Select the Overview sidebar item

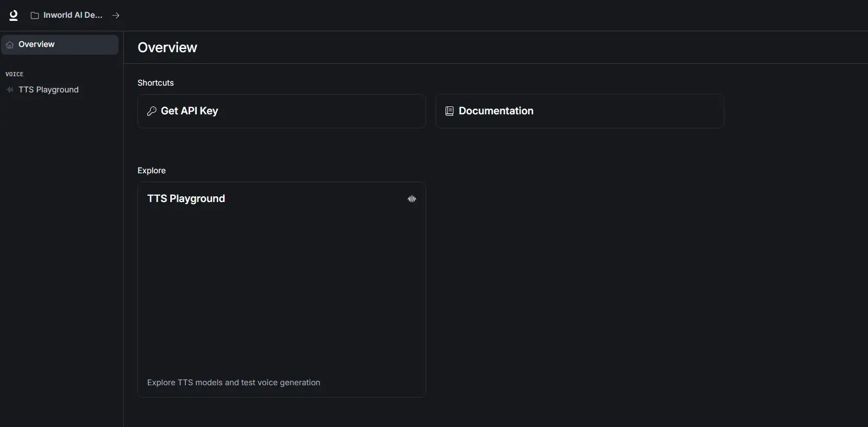click(x=37, y=44)
